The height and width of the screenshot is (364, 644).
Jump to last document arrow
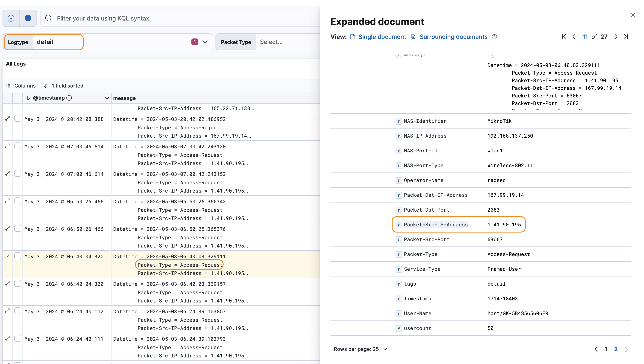click(x=626, y=37)
